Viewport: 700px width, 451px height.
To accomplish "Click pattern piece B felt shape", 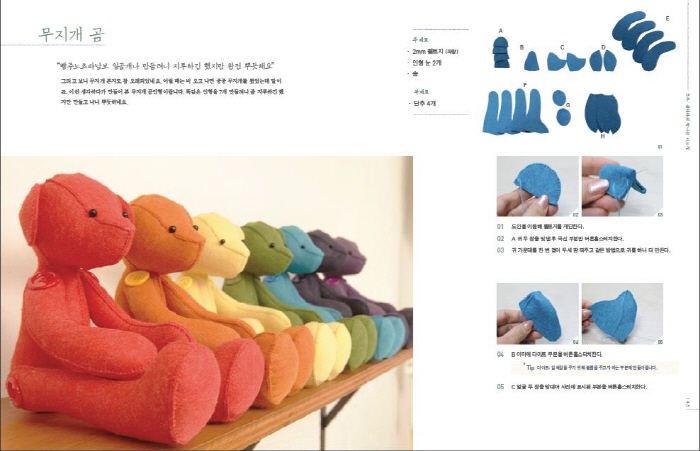I will pos(531,61).
